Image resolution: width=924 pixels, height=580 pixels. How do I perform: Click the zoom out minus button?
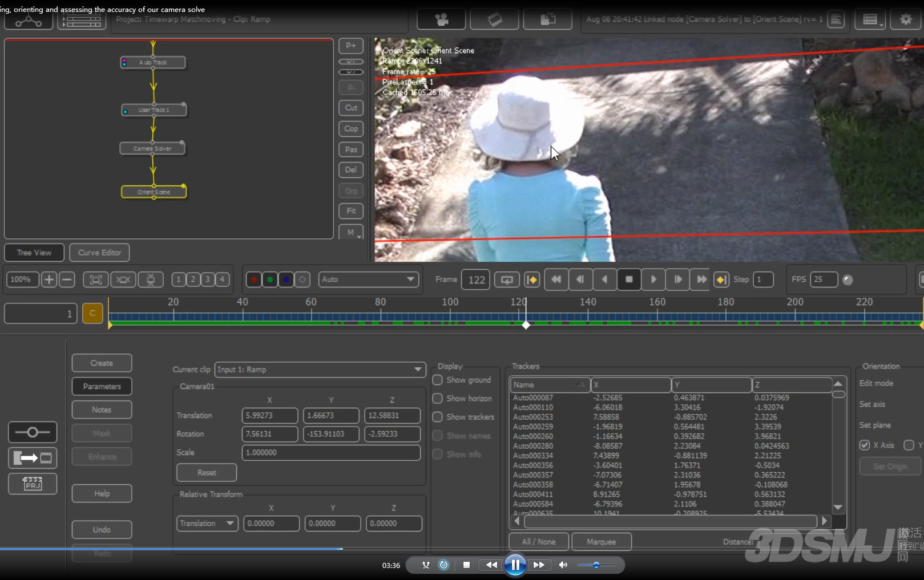click(x=67, y=279)
